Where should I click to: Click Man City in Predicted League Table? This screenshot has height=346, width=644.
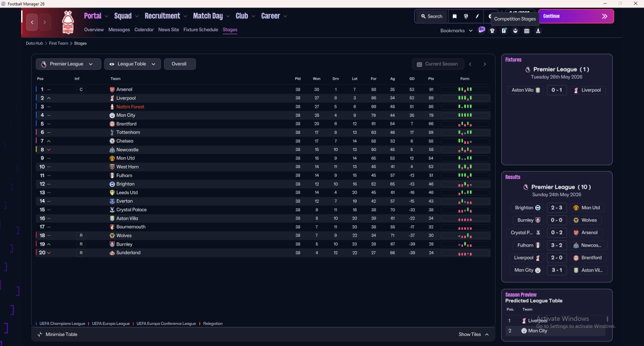click(537, 331)
